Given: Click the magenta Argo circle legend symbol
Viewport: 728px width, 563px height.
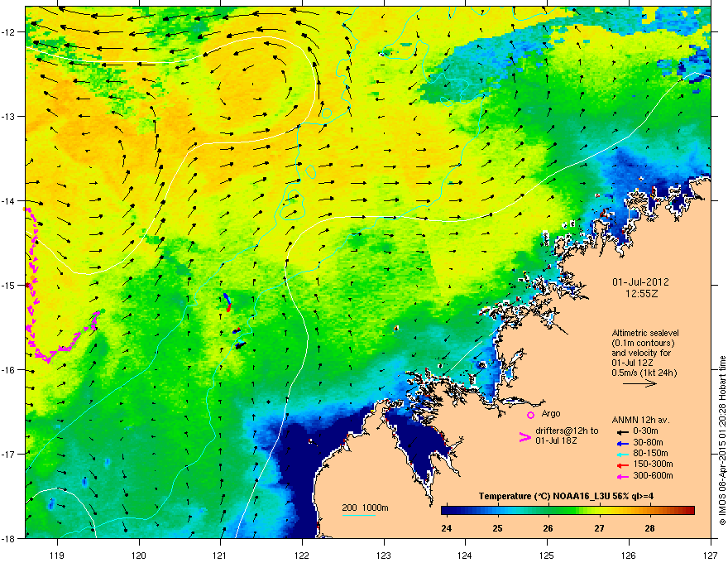Looking at the screenshot, I should (x=530, y=415).
